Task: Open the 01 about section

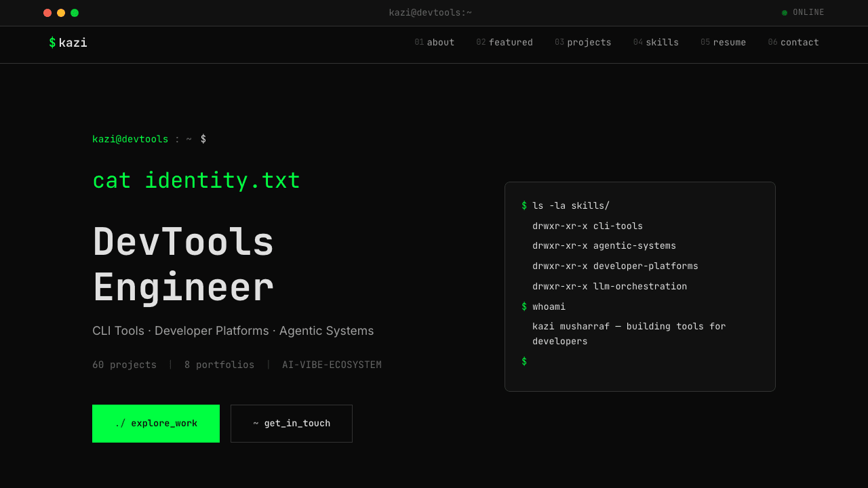Action: pyautogui.click(x=434, y=42)
